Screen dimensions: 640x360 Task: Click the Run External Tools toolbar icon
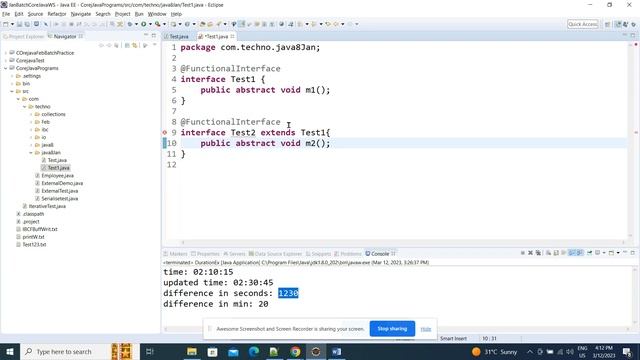pos(158,24)
